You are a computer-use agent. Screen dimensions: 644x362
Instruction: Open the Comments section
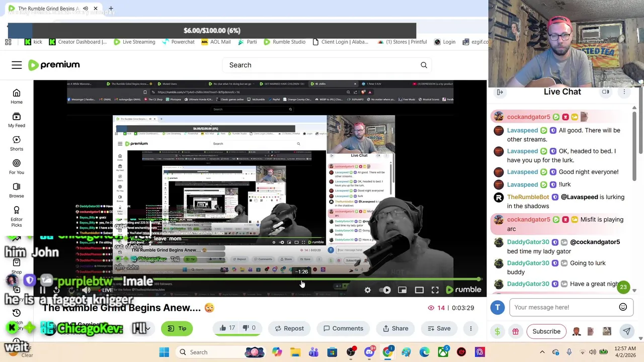(x=343, y=328)
